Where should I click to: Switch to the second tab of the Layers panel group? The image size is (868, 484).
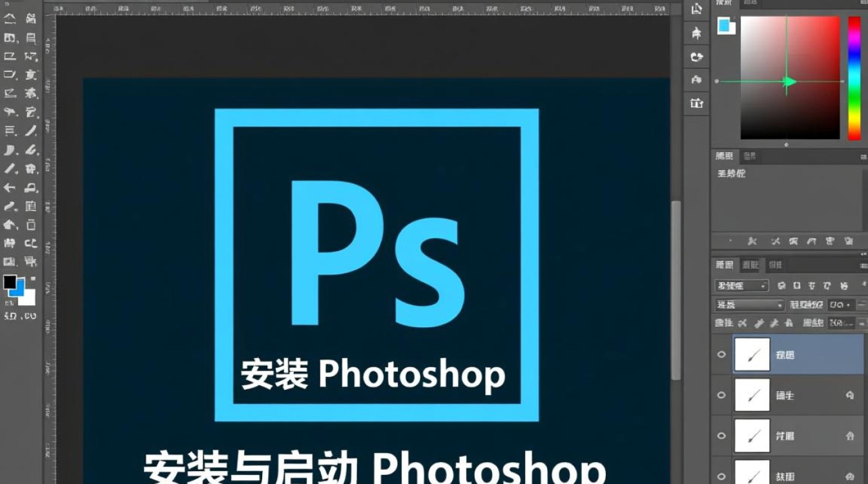pos(750,265)
